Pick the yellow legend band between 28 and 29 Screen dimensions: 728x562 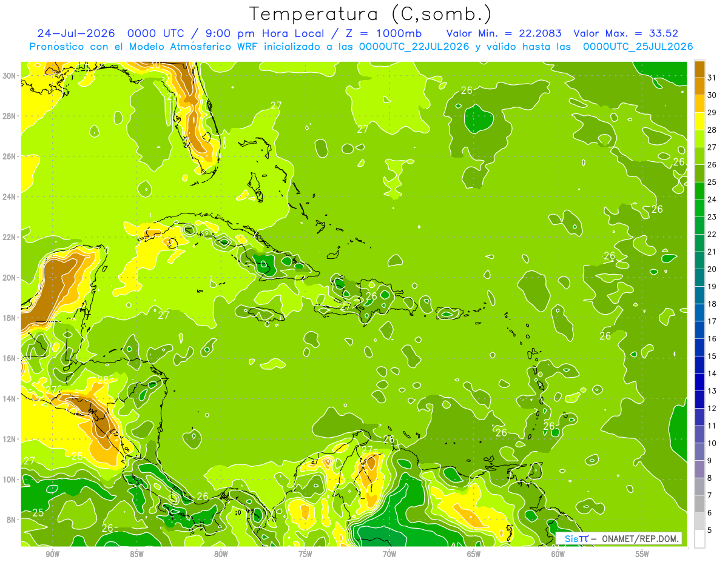pyautogui.click(x=699, y=121)
